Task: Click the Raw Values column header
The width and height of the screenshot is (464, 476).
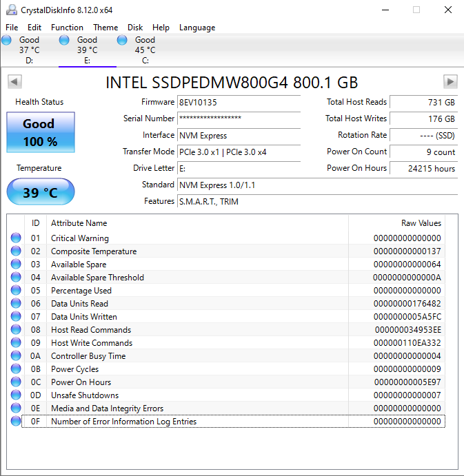Action: click(x=421, y=223)
